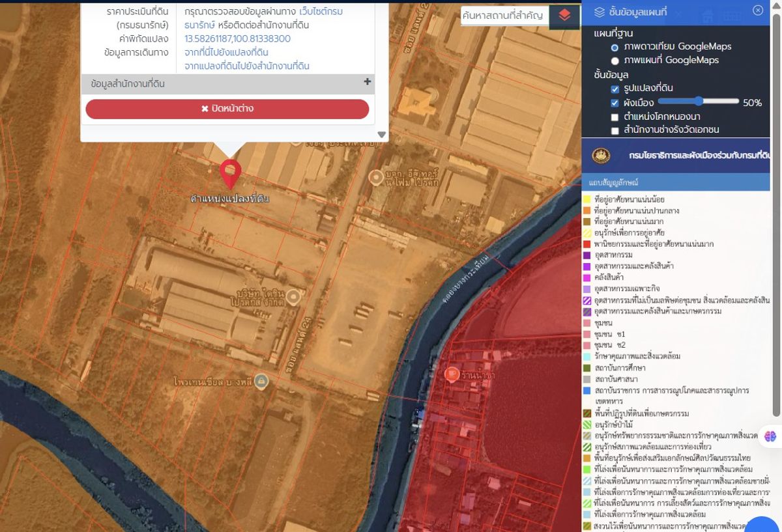The height and width of the screenshot is (532, 782).
Task: Click the red layers icon beside search box
Action: (564, 15)
